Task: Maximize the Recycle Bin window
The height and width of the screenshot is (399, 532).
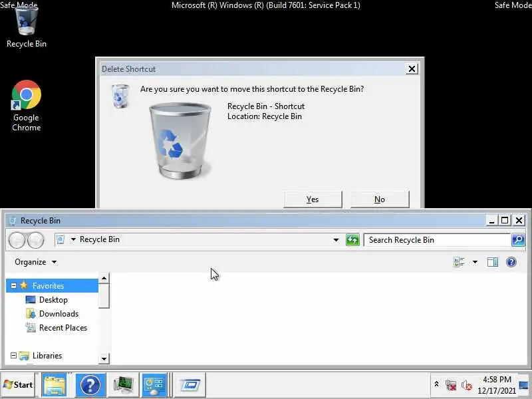Action: tap(505, 221)
